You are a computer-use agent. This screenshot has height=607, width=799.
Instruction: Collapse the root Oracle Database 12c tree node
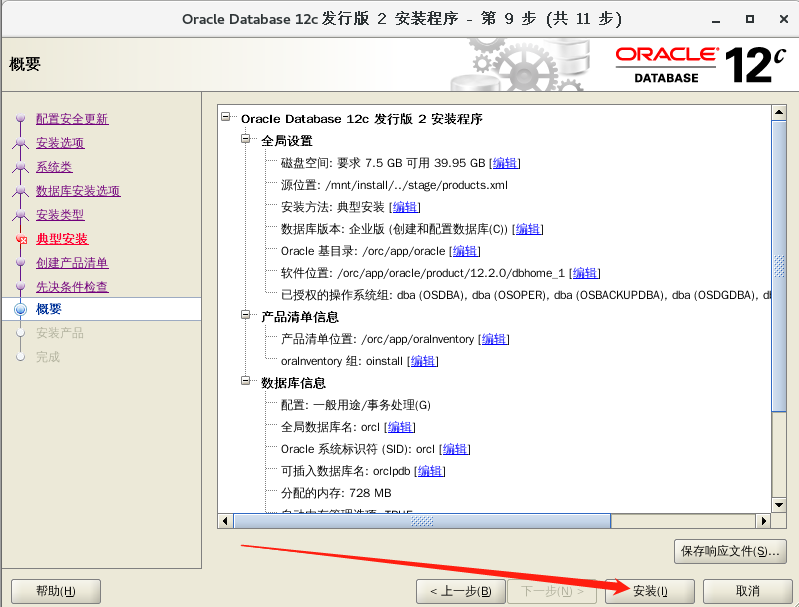point(226,117)
